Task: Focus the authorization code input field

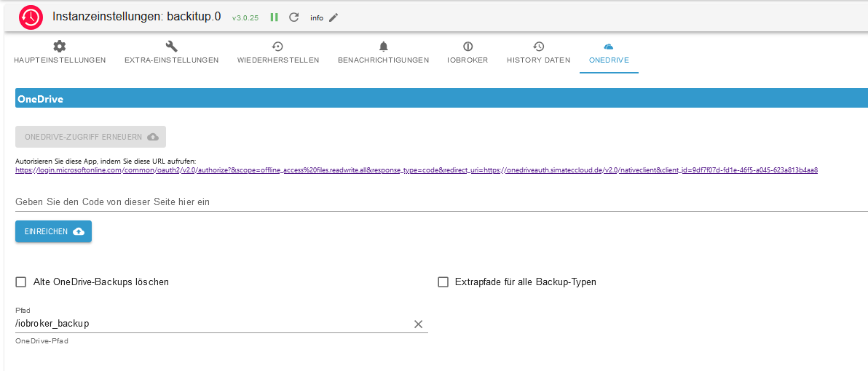Action: 441,202
